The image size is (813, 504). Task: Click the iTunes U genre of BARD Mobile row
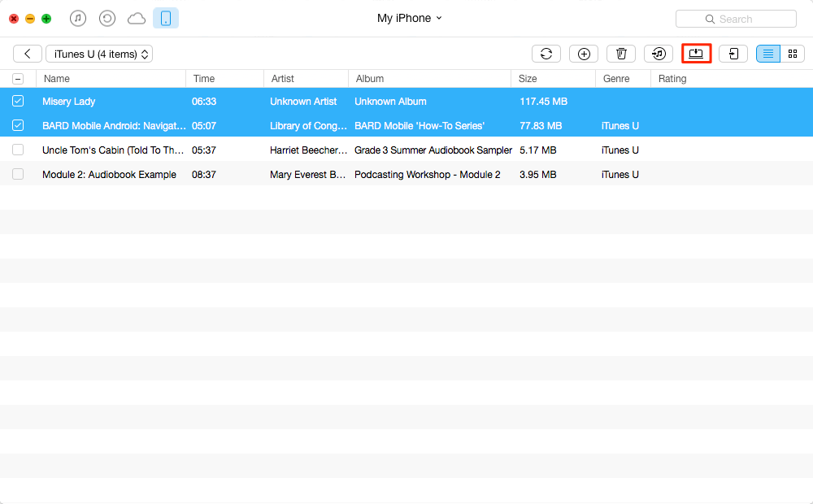tap(620, 126)
